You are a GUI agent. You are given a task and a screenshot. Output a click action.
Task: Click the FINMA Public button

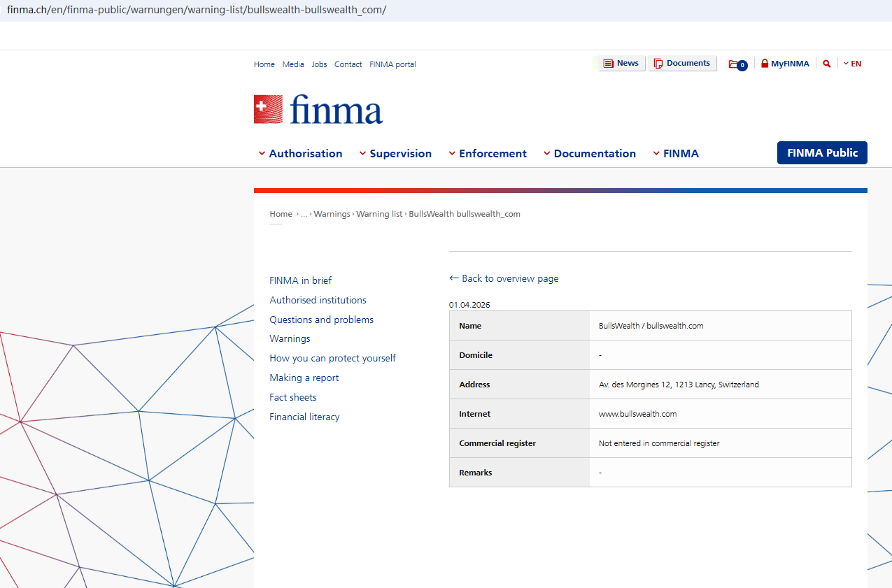point(822,153)
